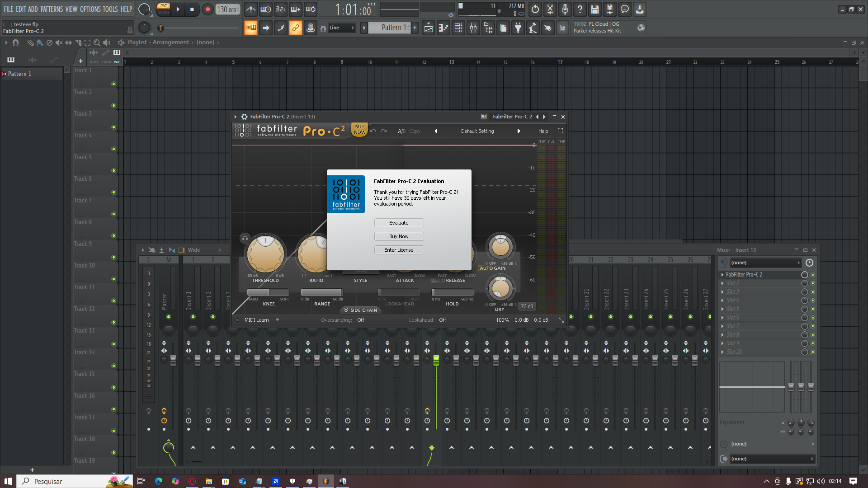Screen dimensions: 868x488
Task: Click the 130.000 tempo field
Action: [x=227, y=9]
